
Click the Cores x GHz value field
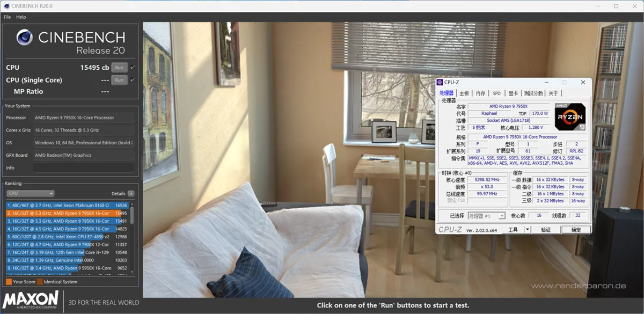pyautogui.click(x=83, y=130)
